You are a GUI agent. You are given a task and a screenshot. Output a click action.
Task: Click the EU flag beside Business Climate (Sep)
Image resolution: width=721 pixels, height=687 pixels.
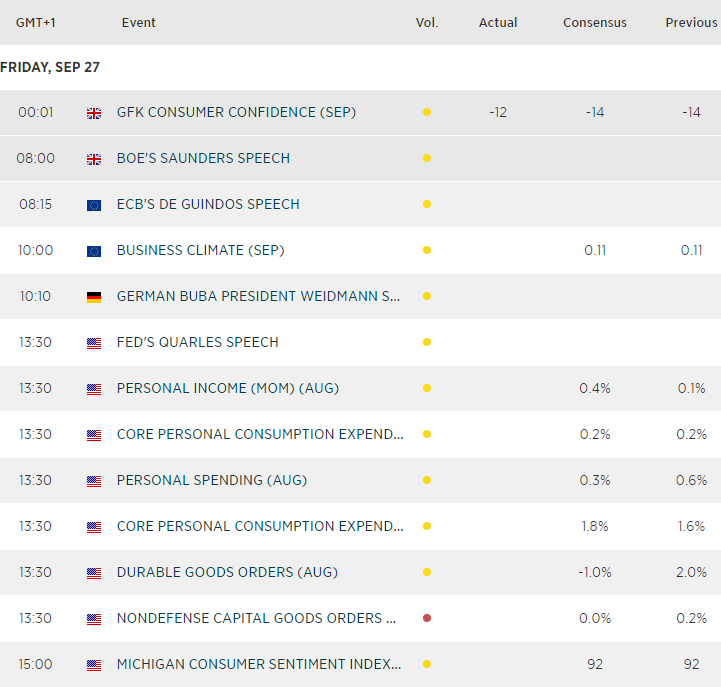(94, 251)
